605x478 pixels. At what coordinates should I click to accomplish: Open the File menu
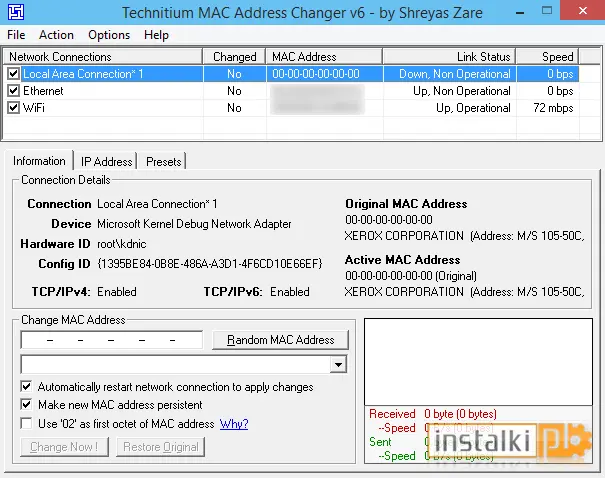(16, 35)
